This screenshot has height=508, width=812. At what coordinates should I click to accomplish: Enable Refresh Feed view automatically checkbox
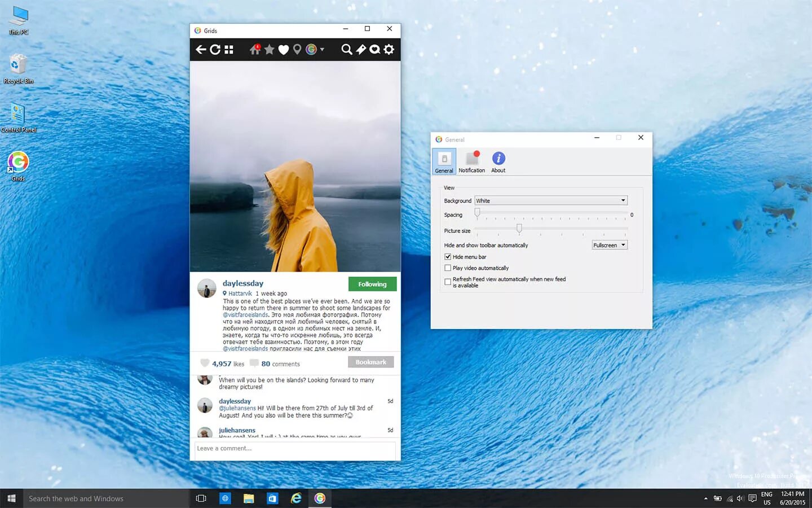tap(448, 282)
